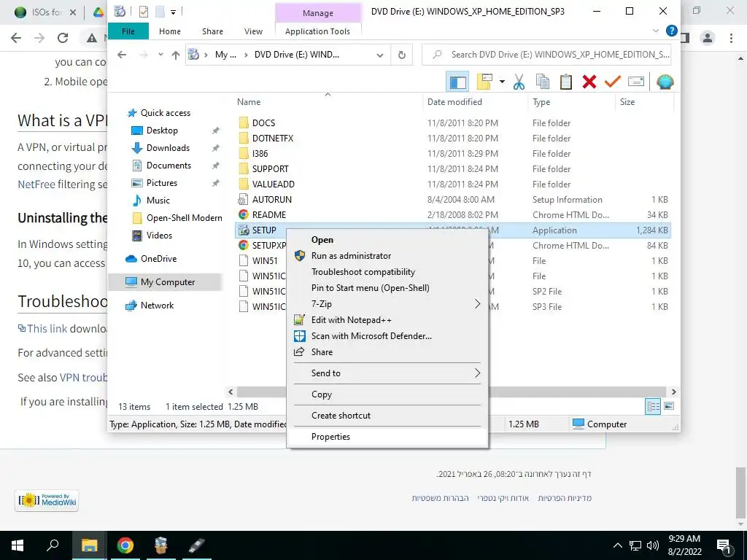Go back in Explorer navigation
This screenshot has height=560, width=747.
(x=122, y=55)
